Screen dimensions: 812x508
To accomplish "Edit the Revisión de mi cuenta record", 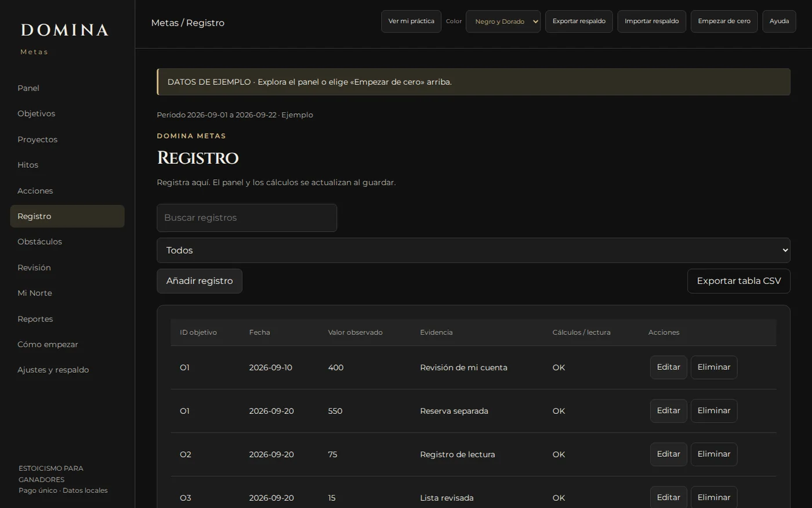I will pyautogui.click(x=668, y=368).
